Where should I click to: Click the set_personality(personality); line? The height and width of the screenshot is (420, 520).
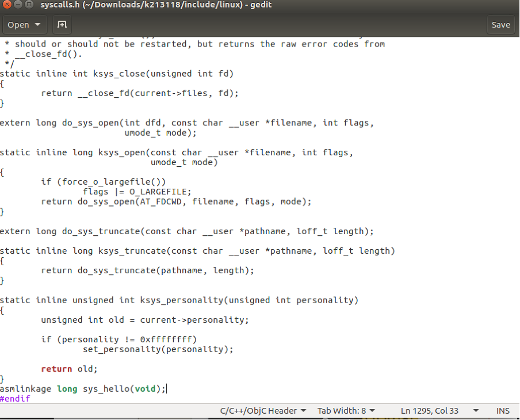[158, 349]
